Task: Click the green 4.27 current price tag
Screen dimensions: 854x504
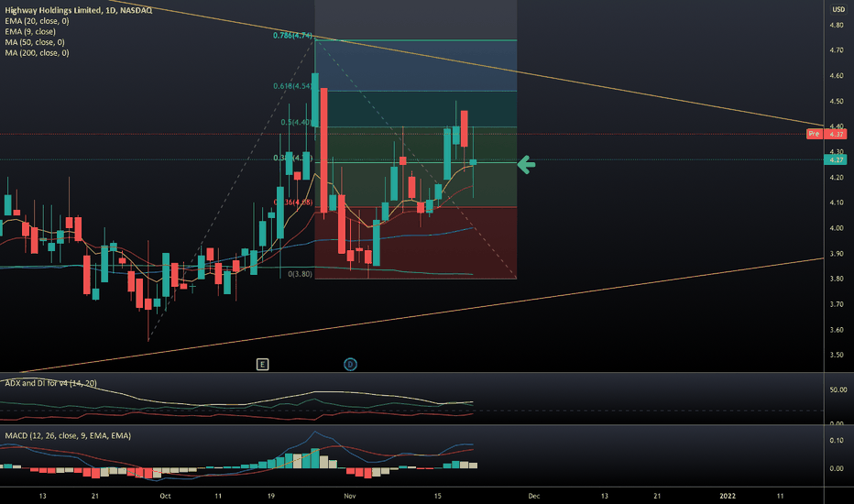Action: point(836,159)
